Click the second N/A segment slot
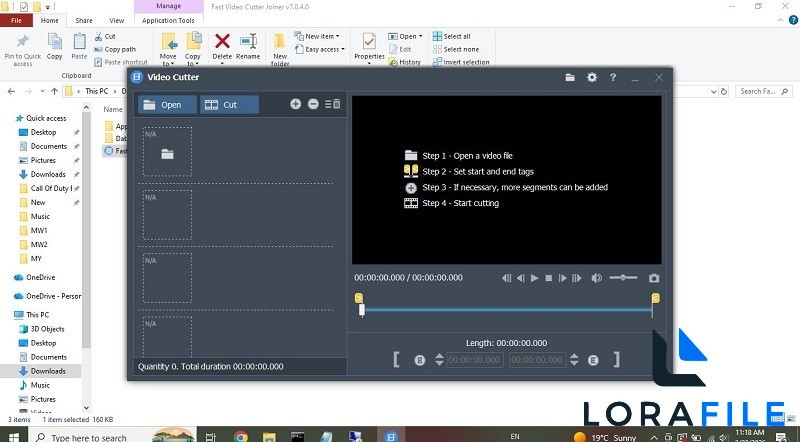 point(167,215)
